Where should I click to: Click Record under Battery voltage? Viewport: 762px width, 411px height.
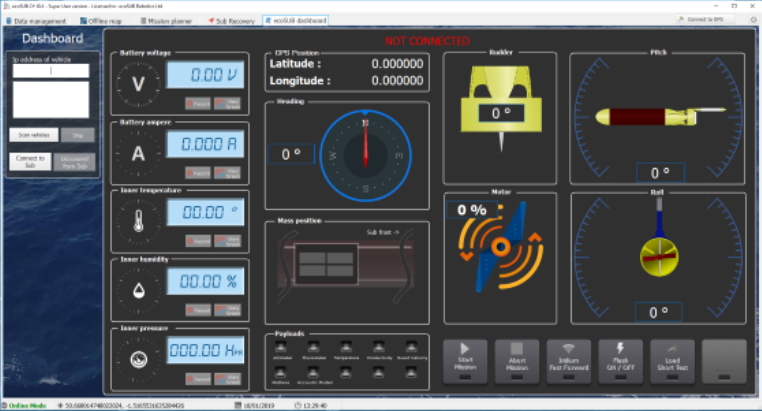(x=197, y=103)
